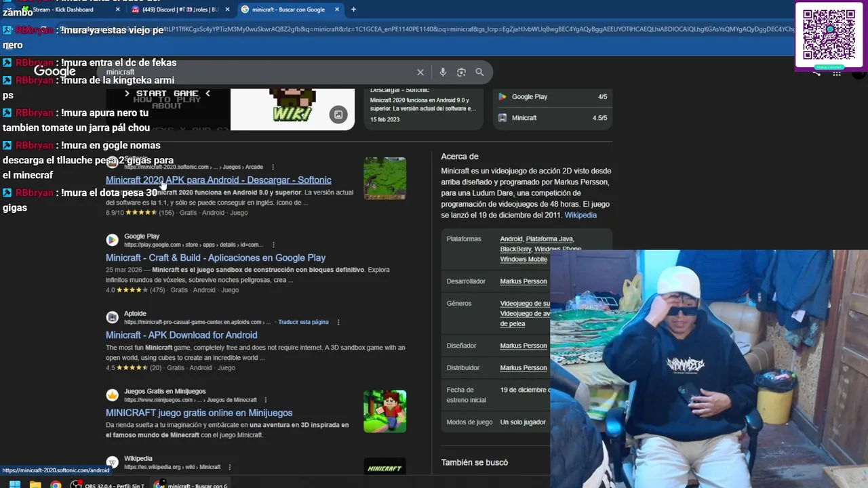This screenshot has height=488, width=868.
Task: Click the Minicraft icon in ratings card
Action: 502,118
